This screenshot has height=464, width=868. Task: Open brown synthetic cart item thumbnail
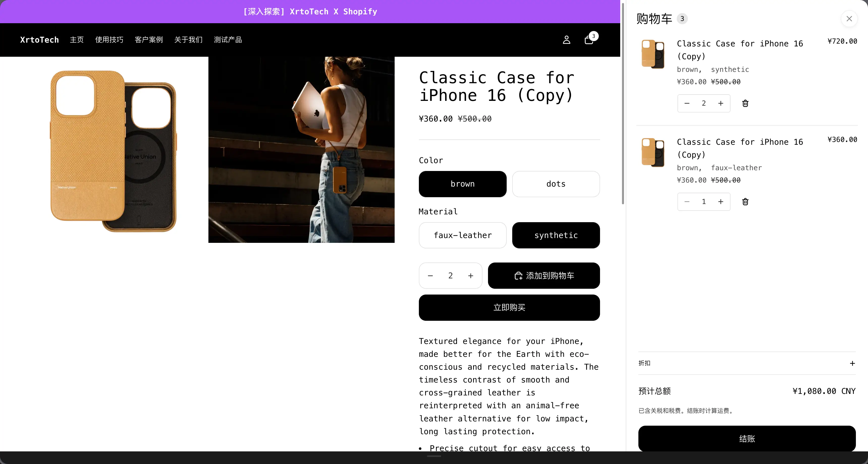click(653, 54)
